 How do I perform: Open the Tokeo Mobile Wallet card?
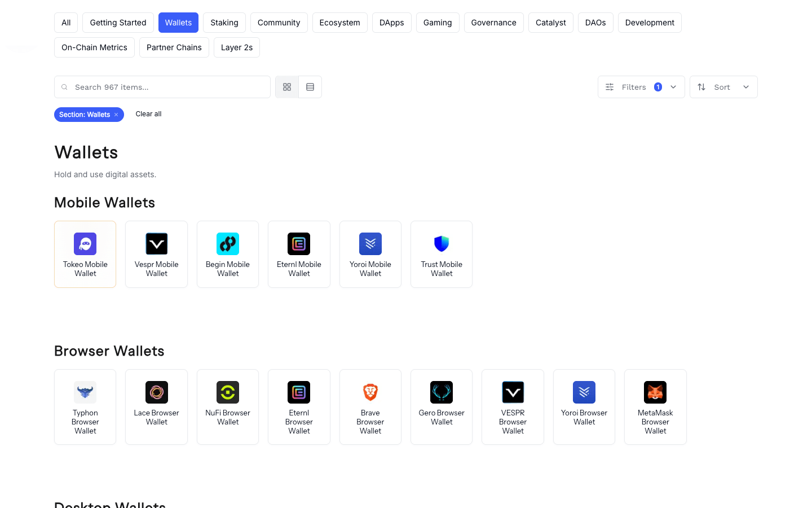85,254
